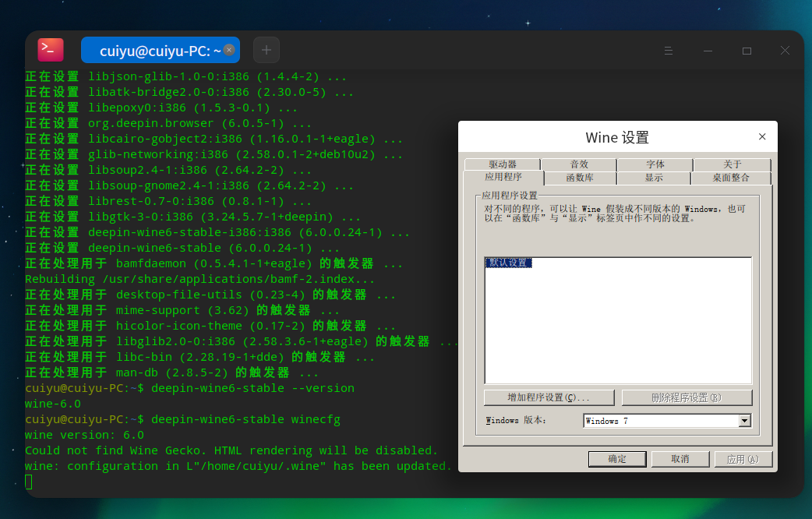Open the 音效 tab
This screenshot has width=812, height=519.
click(x=578, y=164)
